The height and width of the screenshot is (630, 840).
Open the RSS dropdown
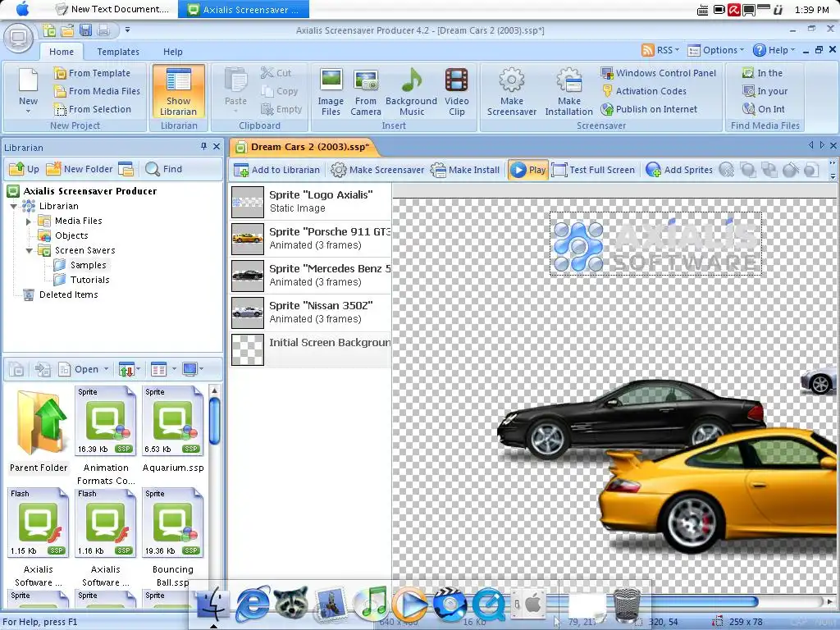tap(660, 50)
